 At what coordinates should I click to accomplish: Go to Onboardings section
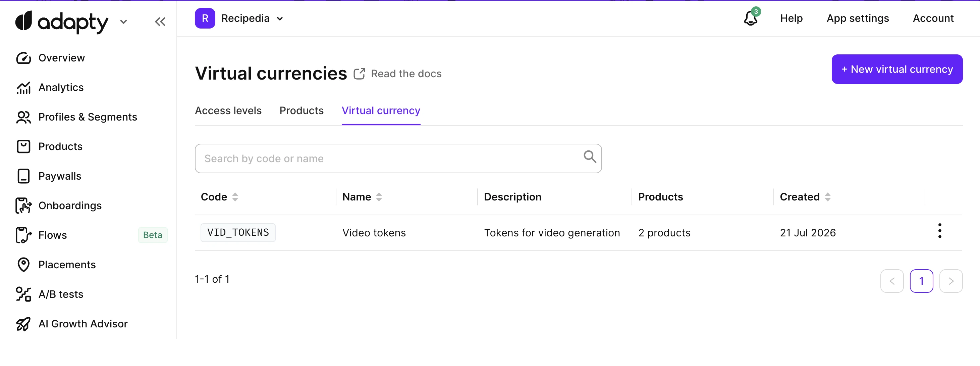(70, 205)
